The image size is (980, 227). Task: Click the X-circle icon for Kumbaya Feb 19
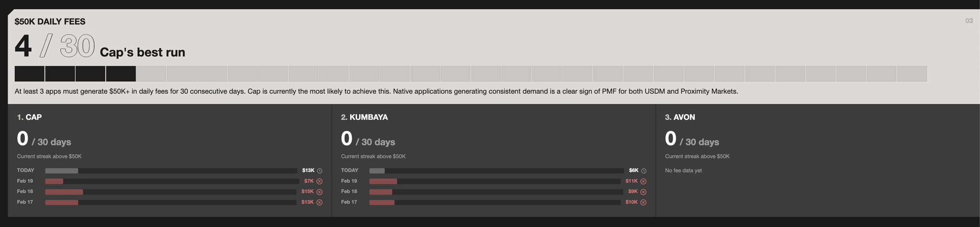644,181
